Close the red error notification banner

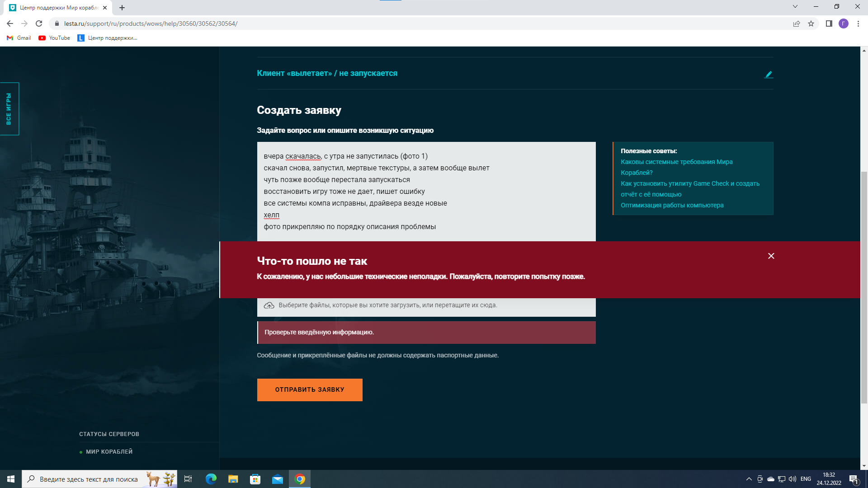(x=771, y=256)
